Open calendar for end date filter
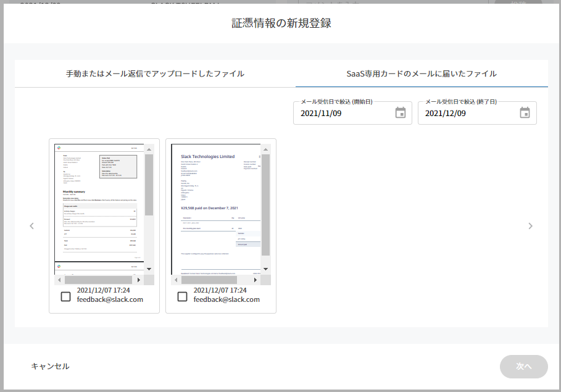Viewport: 561px width, 392px height. coord(525,113)
